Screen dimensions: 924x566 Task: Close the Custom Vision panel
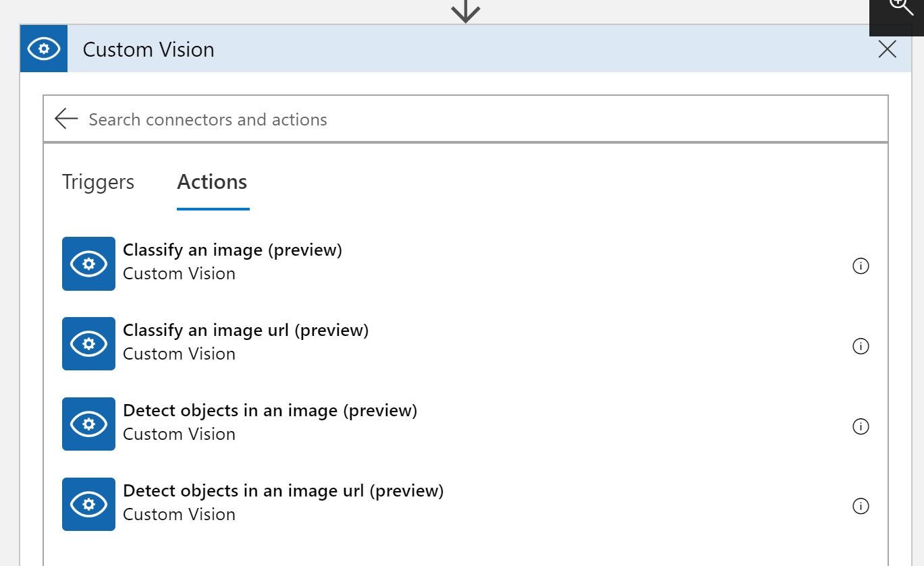coord(887,49)
